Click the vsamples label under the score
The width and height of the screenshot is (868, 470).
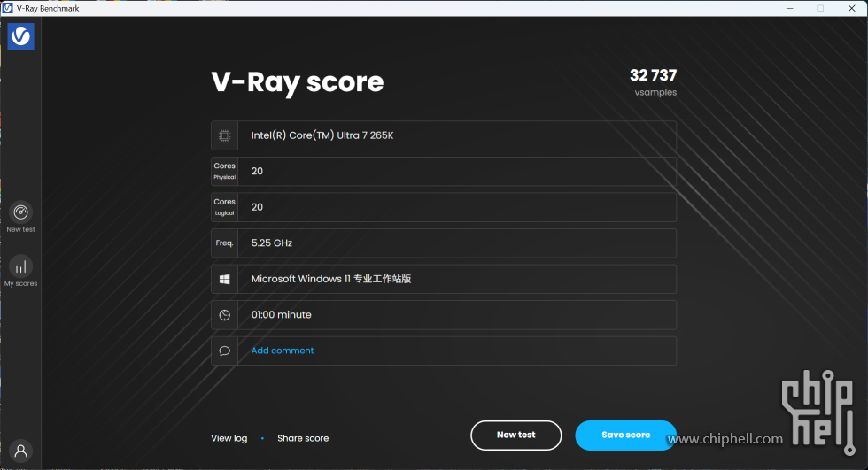tap(655, 92)
